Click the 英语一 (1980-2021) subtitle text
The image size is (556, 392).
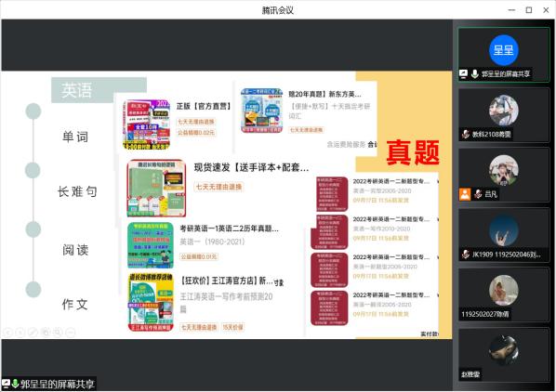tap(212, 242)
